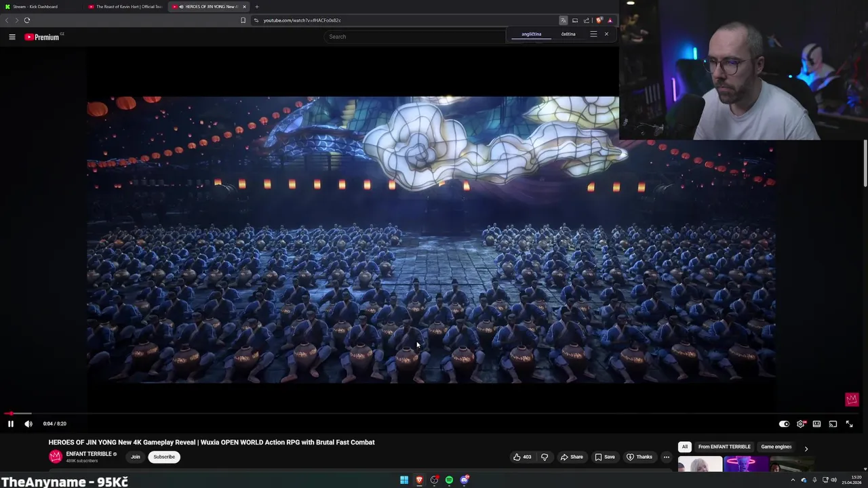868x488 pixels.
Task: Switch to Stream - Kick Dashboard tab
Action: 41,7
